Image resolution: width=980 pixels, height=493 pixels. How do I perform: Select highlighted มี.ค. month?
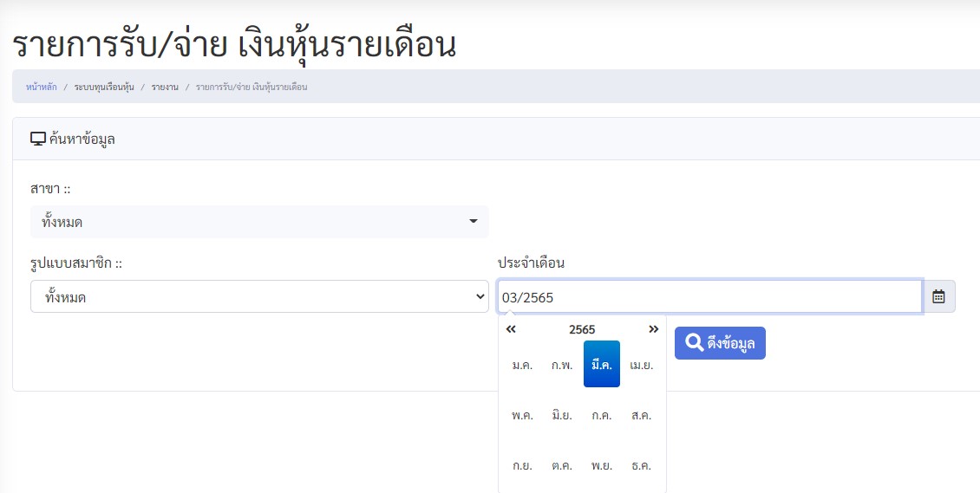[x=602, y=365]
